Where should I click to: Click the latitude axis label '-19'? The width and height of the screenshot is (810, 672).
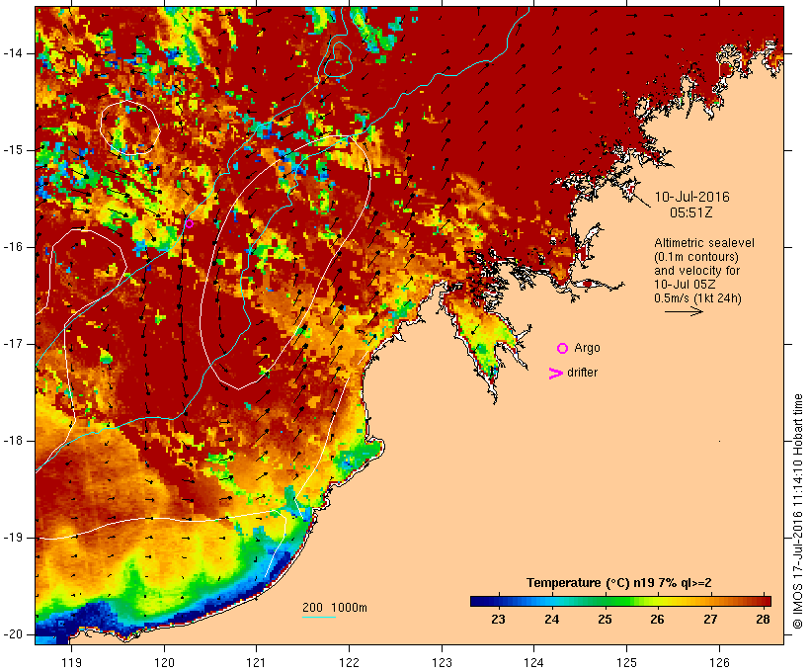coord(13,539)
